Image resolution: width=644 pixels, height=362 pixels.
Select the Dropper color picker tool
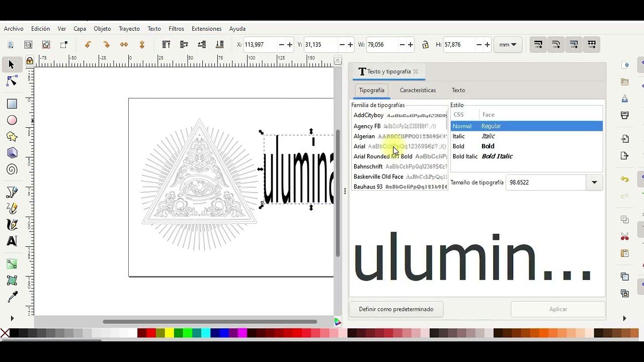12,297
